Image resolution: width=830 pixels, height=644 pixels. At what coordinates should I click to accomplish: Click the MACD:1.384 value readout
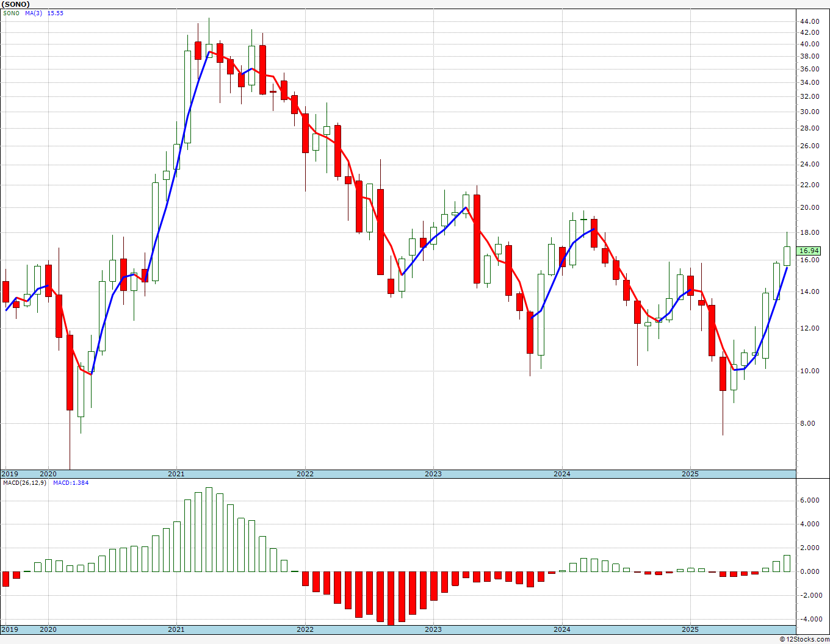click(x=71, y=483)
